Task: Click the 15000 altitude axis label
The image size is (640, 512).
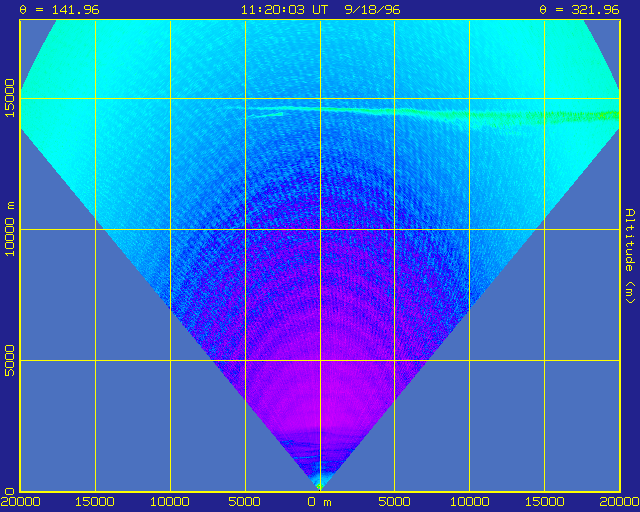Action: [9, 98]
